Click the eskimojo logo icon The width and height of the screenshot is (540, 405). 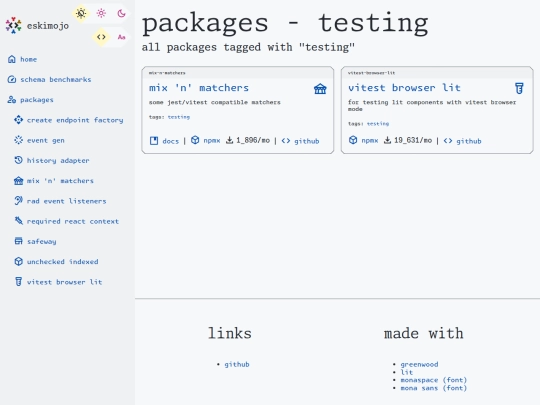[x=13, y=25]
